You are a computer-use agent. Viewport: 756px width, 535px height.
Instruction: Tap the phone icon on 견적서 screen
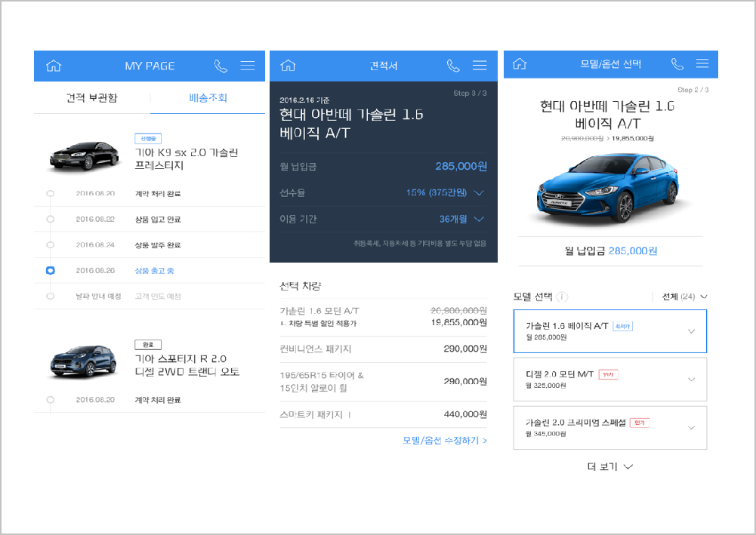[x=453, y=66]
